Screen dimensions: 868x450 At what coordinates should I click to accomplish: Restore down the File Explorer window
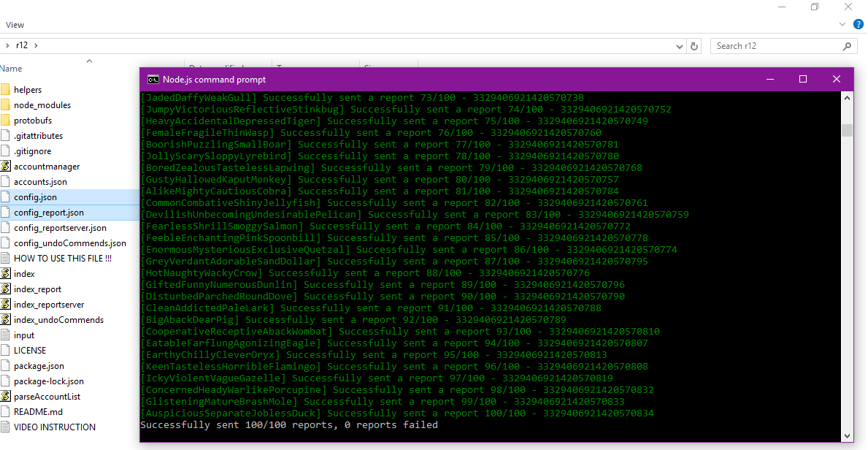(814, 7)
